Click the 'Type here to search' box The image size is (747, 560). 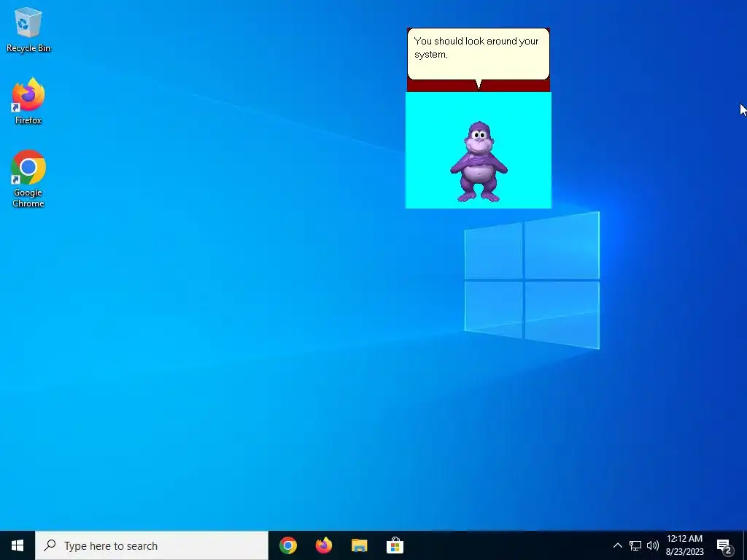point(152,545)
